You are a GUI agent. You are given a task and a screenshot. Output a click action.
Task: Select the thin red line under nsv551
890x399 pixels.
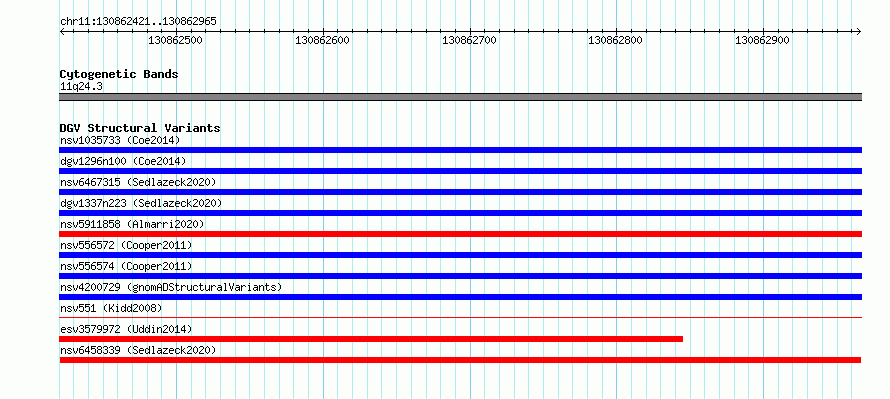click(460, 318)
